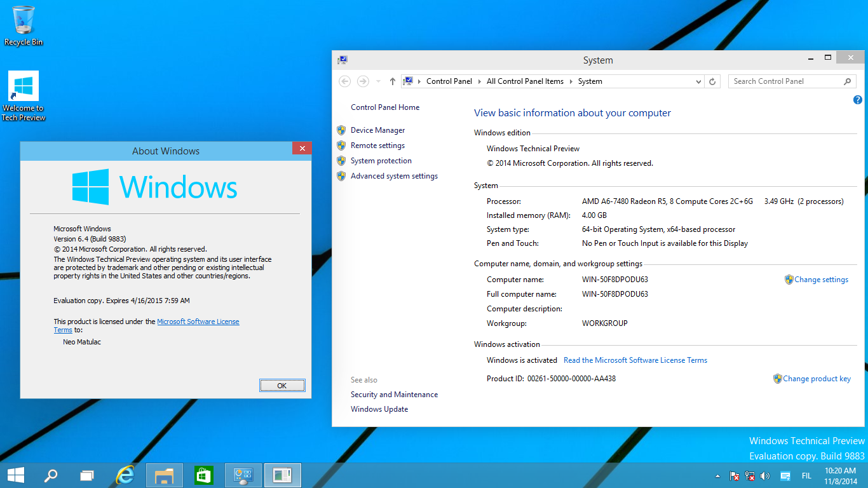Click the blue Help question mark icon
The width and height of the screenshot is (868, 488).
[857, 100]
